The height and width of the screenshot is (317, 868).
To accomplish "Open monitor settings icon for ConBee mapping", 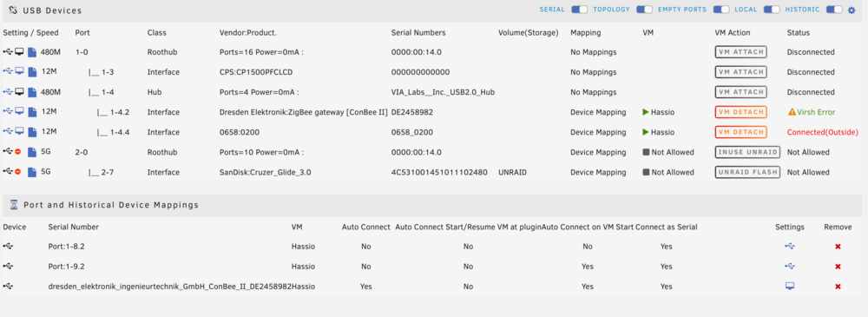I will (x=789, y=287).
